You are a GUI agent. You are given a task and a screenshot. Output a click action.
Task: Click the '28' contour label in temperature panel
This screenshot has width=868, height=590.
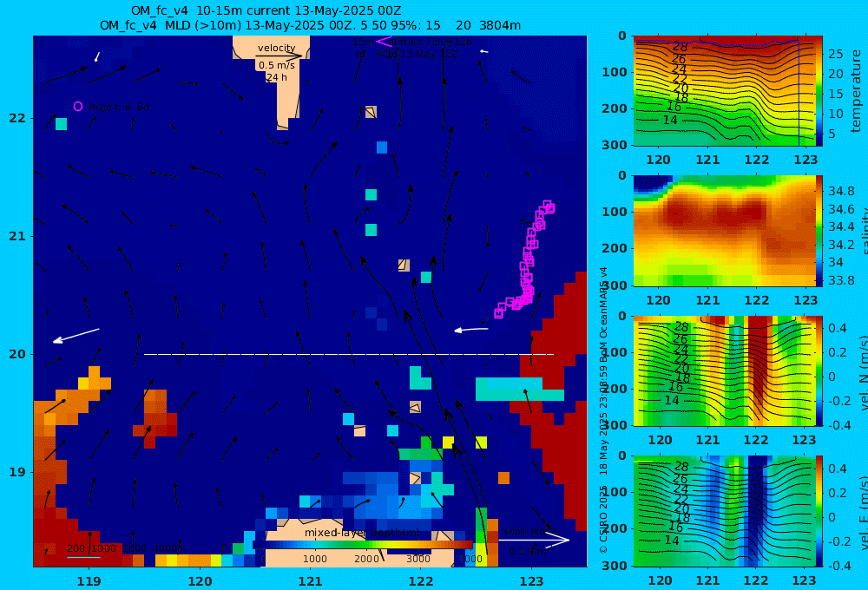point(680,48)
